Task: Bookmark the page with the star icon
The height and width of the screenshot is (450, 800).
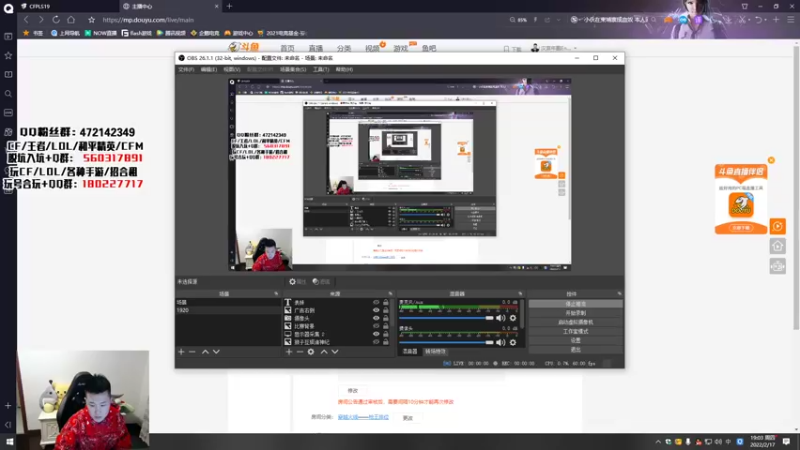Action: click(x=91, y=20)
